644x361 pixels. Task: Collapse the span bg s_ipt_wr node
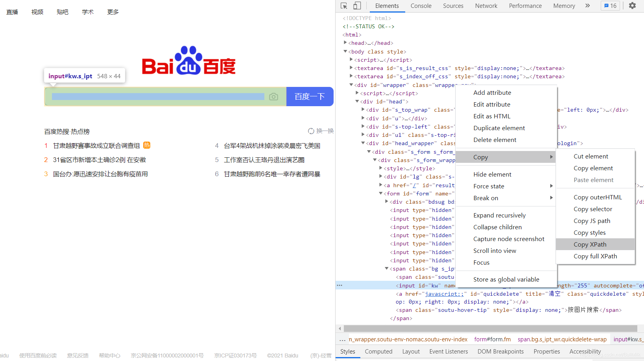[387, 269]
